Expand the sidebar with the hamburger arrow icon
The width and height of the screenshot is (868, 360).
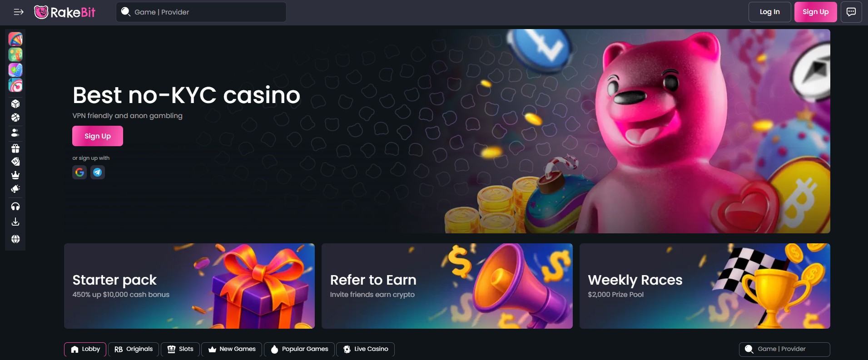point(18,12)
